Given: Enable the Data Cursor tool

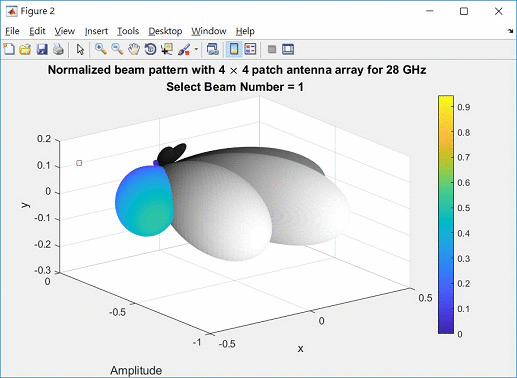Looking at the screenshot, I should click(167, 49).
